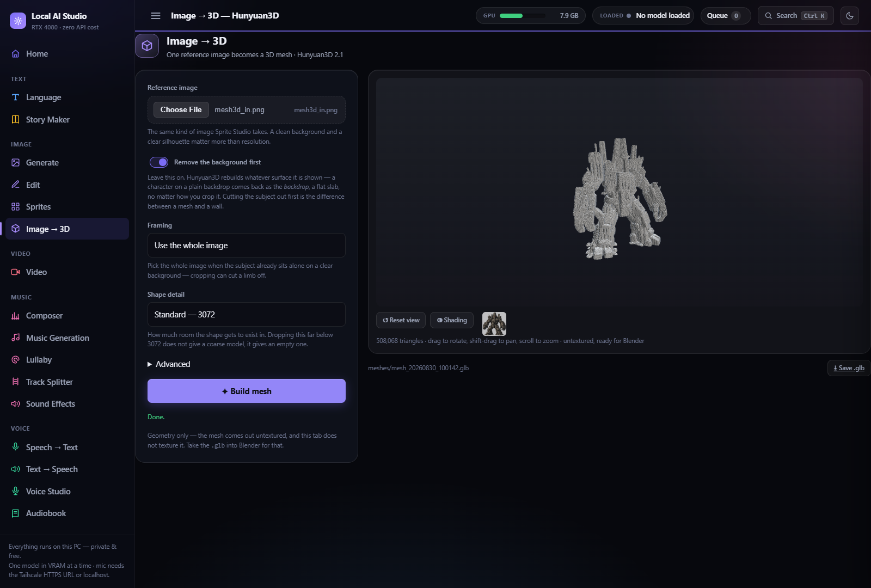
Task: Click the Build mesh button
Action: coord(247,391)
